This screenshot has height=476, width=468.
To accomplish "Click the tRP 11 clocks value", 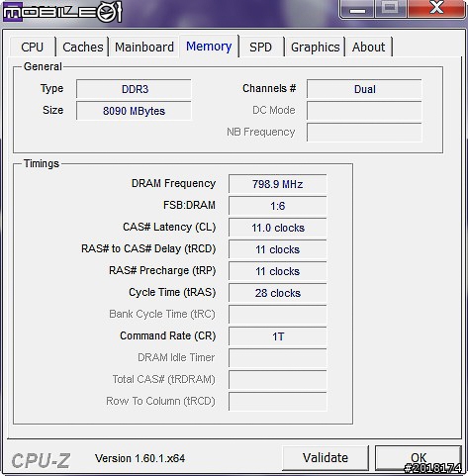I will 278,271.
